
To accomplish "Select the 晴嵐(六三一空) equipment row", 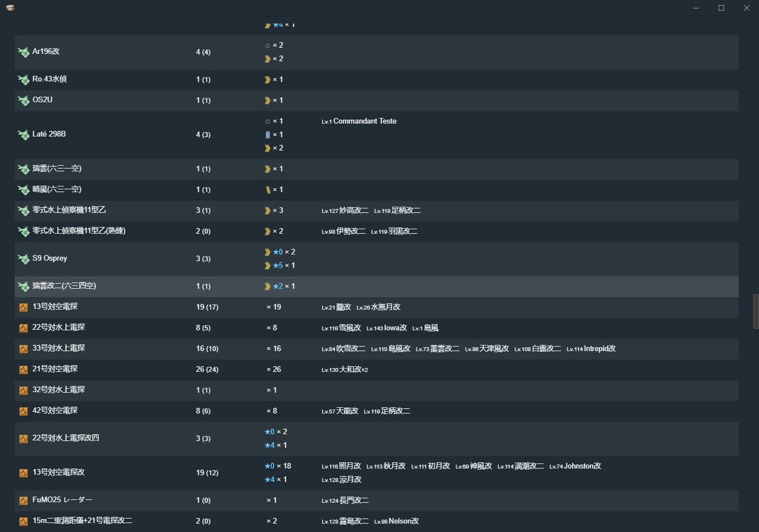I will coord(376,190).
